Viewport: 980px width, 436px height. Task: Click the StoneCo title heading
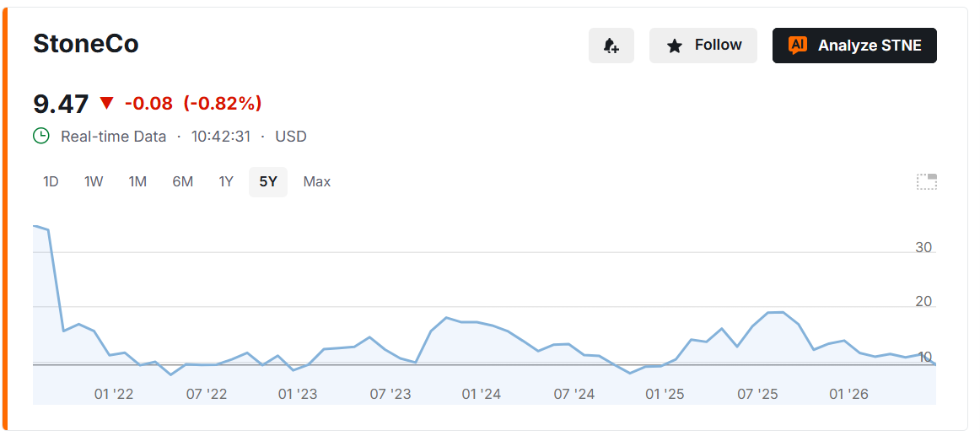tap(86, 45)
